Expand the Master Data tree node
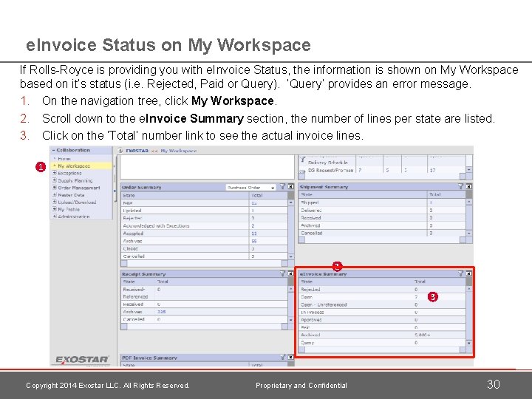 coord(54,195)
